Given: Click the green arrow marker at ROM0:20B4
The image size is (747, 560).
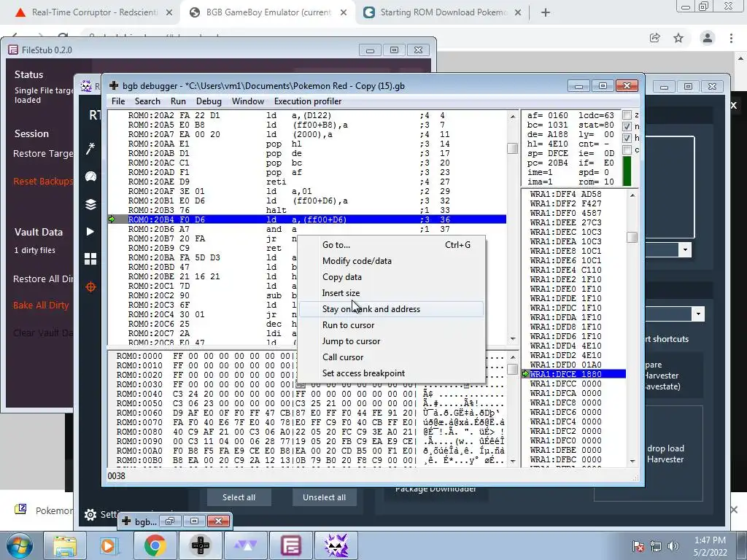Looking at the screenshot, I should coord(112,219).
